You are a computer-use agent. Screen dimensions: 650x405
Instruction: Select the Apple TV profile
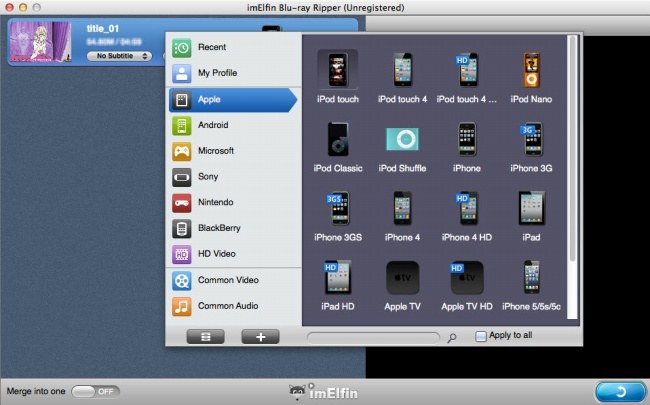click(402, 285)
